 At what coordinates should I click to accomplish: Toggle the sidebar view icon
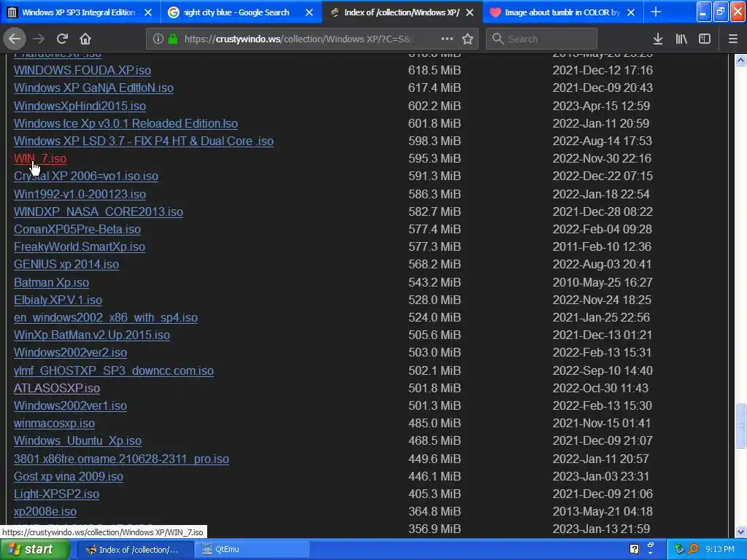point(705,39)
